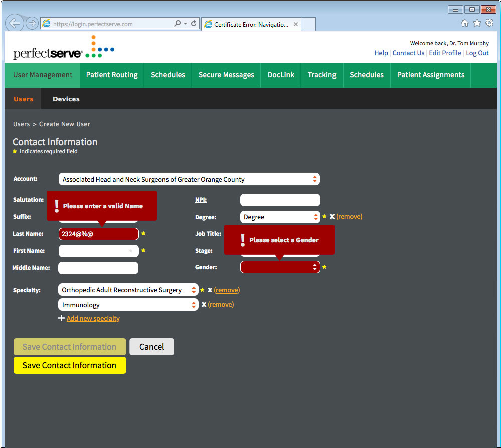Close the Certificate Error tab
The height and width of the screenshot is (448, 501).
tap(296, 24)
